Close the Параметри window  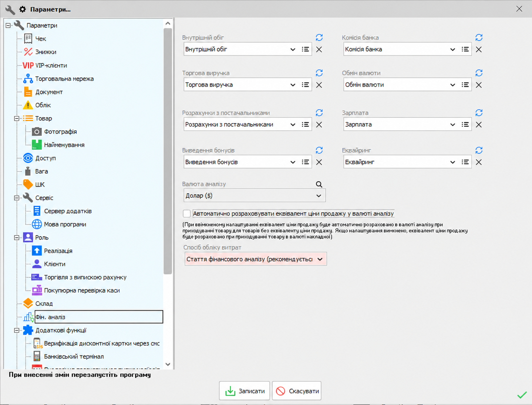point(519,9)
